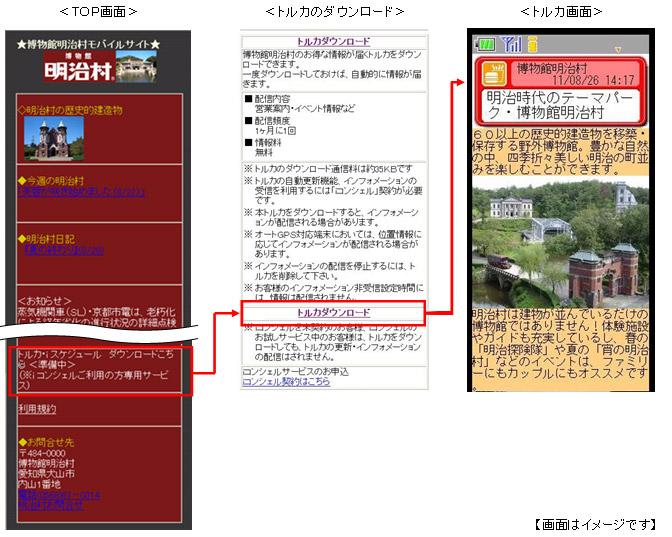Click ◇明治村の歴史的建造物 heading
The width and height of the screenshot is (672, 537).
point(70,110)
